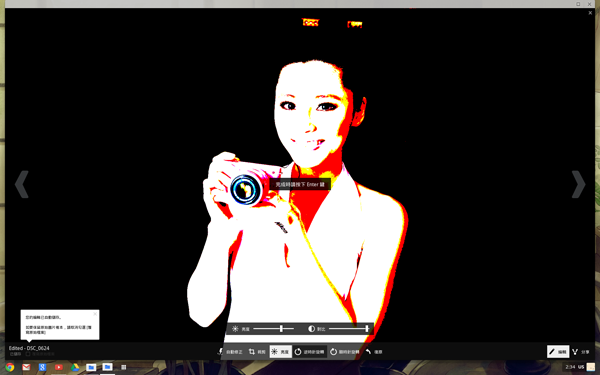This screenshot has width=600, height=375.
Task: Select the crop (剪裁) tool
Action: (x=258, y=352)
